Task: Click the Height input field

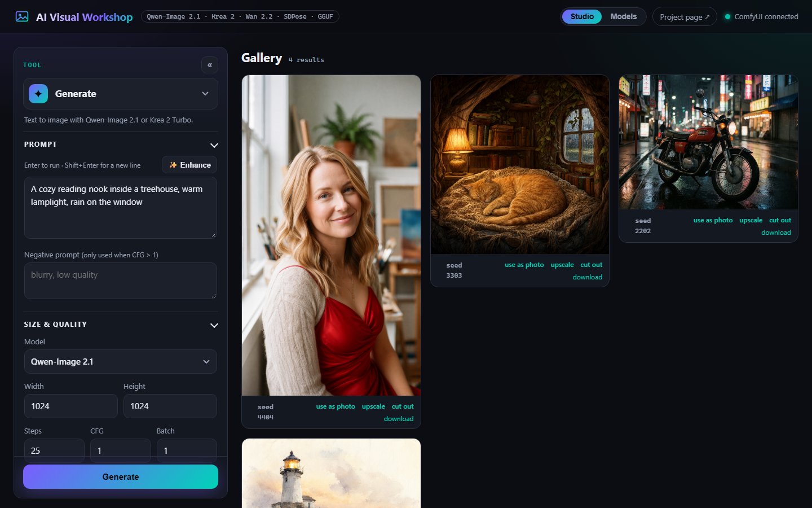Action: (x=170, y=406)
